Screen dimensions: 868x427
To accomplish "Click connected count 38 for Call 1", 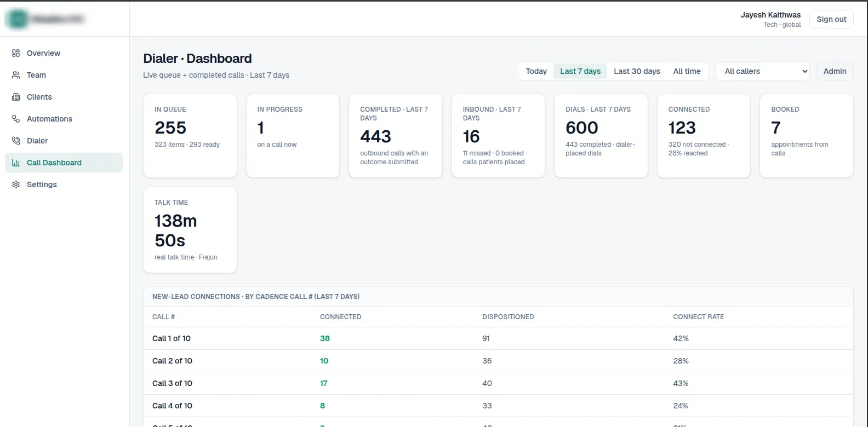I will click(325, 338).
